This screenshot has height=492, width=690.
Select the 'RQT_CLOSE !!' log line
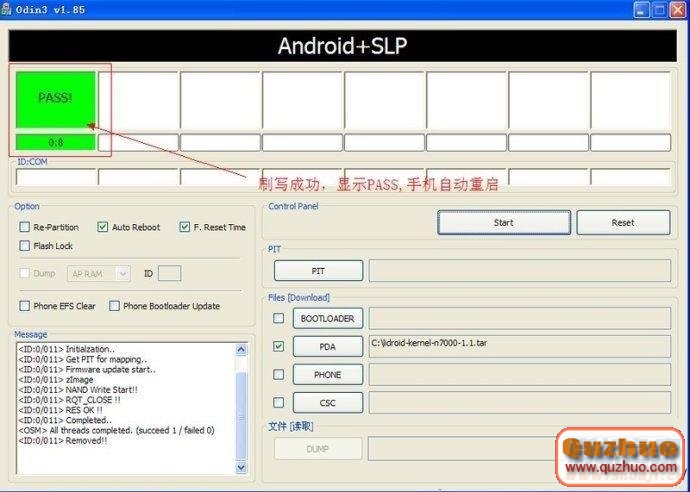pos(69,400)
